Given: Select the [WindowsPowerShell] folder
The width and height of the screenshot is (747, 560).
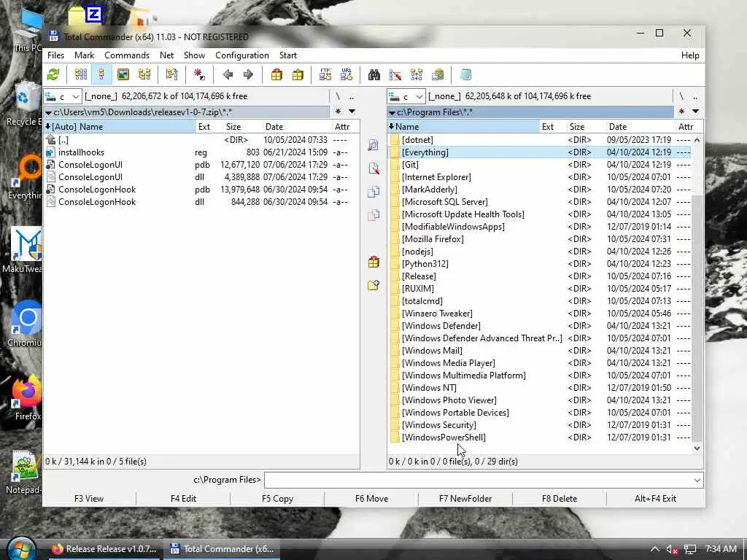Looking at the screenshot, I should coord(539,437).
